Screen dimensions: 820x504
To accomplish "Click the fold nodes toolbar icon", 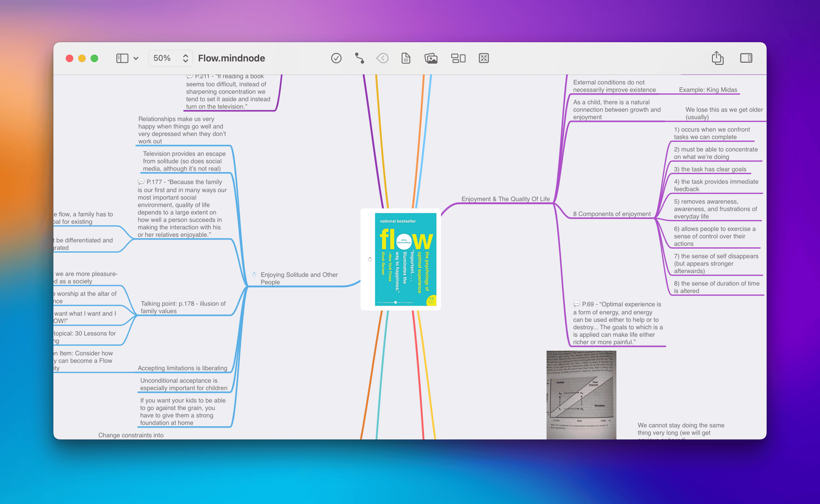I will (484, 58).
